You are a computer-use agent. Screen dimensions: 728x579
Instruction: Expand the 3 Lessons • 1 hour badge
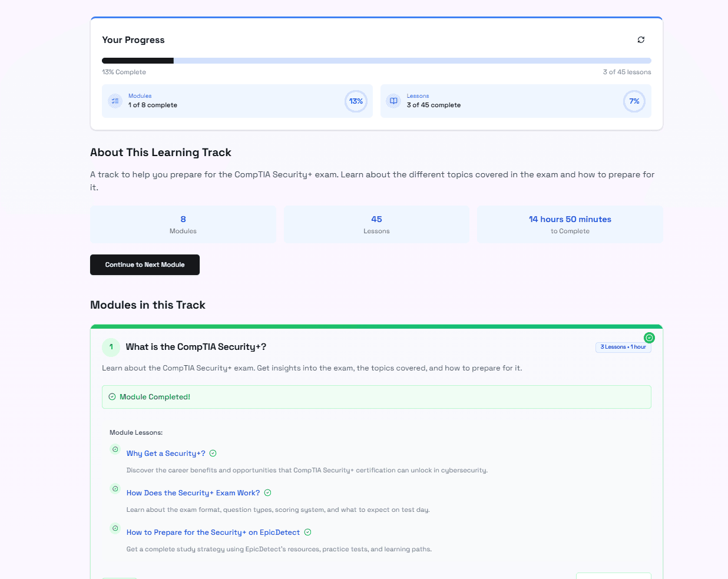[623, 347]
